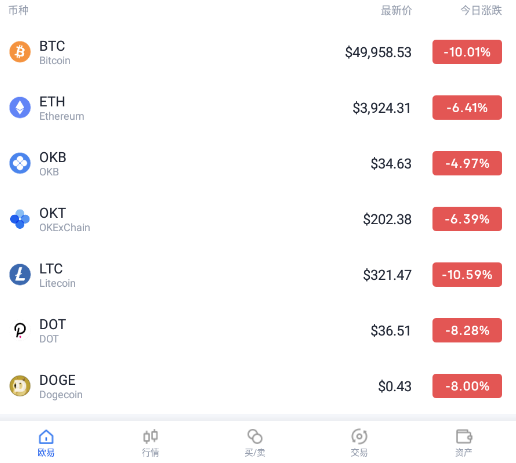Open the 资产 assets wallet tab
The image size is (516, 463).
point(464,443)
